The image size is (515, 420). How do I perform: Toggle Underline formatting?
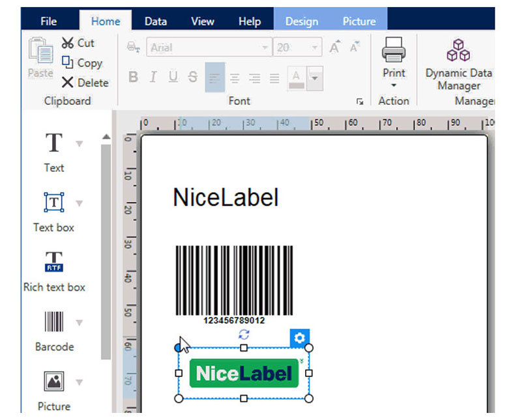click(173, 77)
